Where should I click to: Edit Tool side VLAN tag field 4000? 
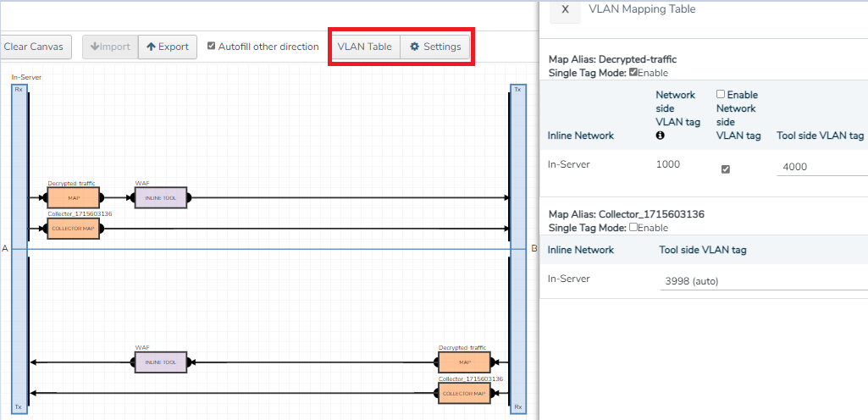(822, 167)
